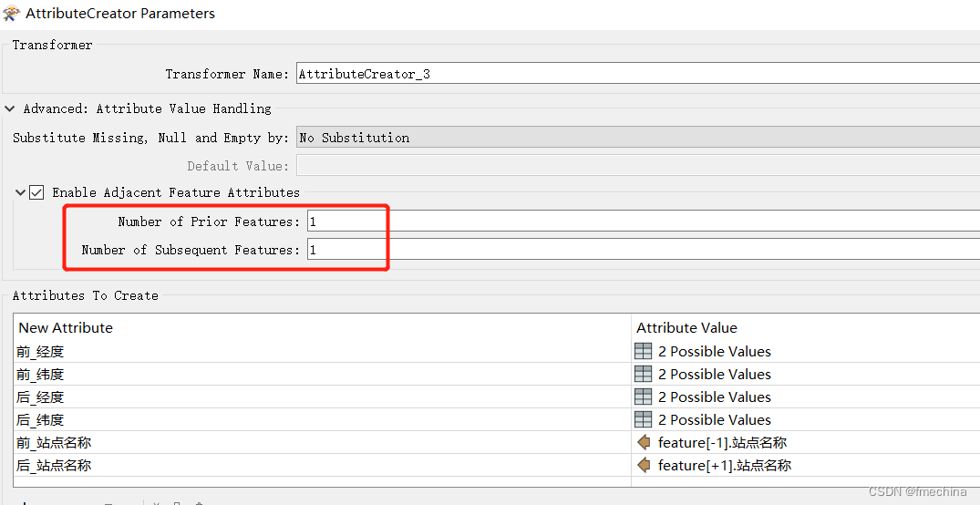Select the 后_纬度 attribute name cell
Screen dimensions: 980x505
(322, 419)
